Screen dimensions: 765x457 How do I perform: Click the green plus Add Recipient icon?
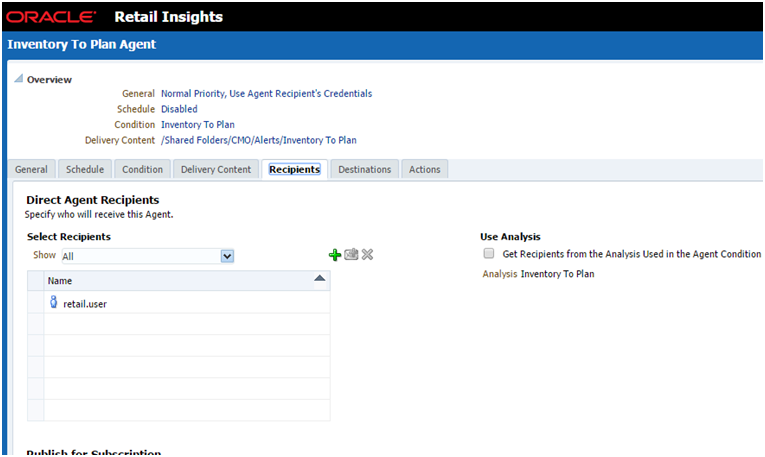click(335, 255)
